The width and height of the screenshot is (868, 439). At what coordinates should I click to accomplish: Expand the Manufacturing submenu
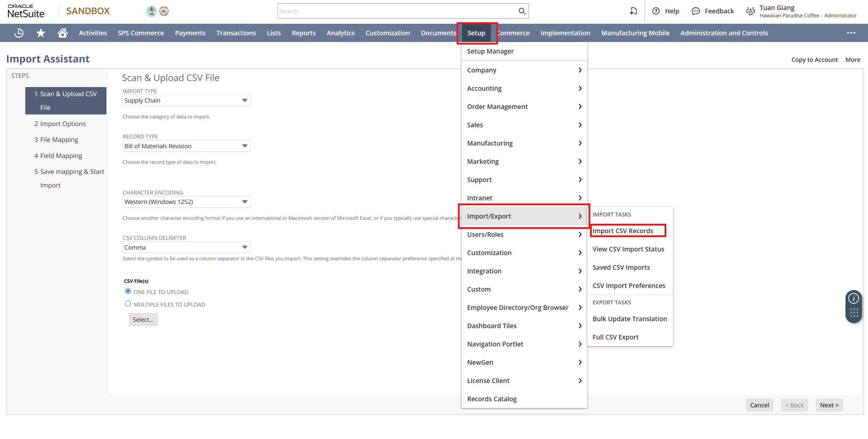(x=524, y=143)
